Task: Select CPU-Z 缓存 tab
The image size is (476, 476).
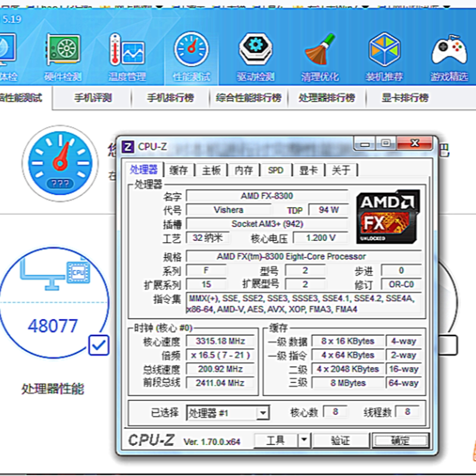Action: pyautogui.click(x=178, y=170)
